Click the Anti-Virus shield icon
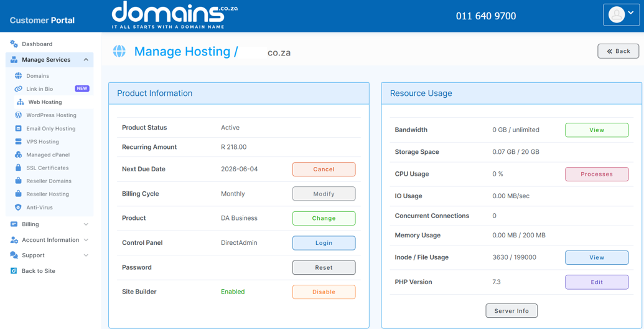 point(18,207)
